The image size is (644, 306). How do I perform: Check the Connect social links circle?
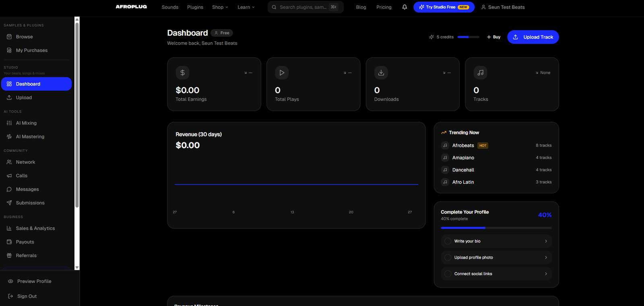(448, 274)
